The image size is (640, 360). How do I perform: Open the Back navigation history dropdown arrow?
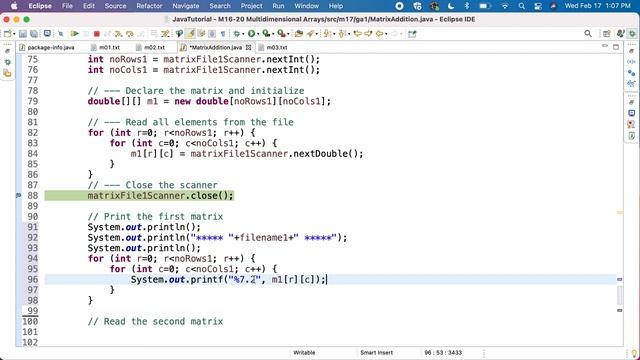point(387,34)
